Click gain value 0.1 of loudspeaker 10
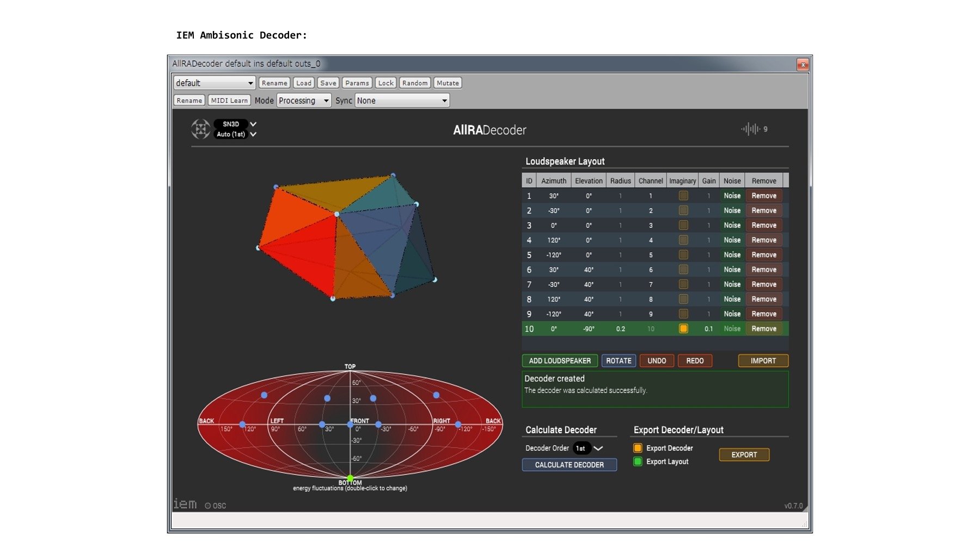 click(708, 329)
